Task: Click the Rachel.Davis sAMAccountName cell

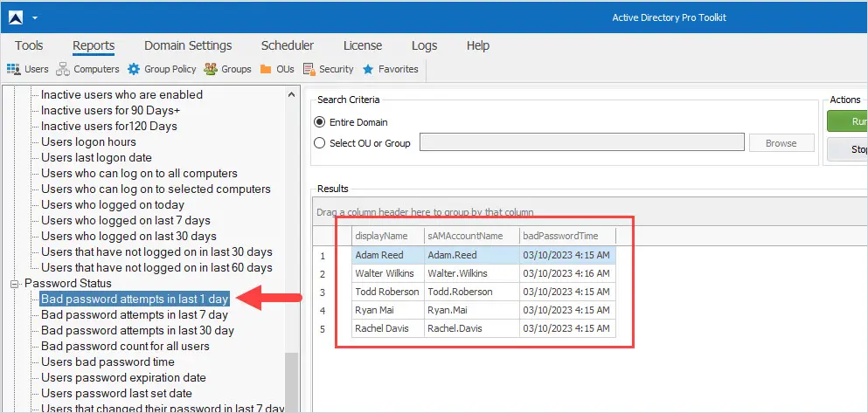Action: point(472,328)
